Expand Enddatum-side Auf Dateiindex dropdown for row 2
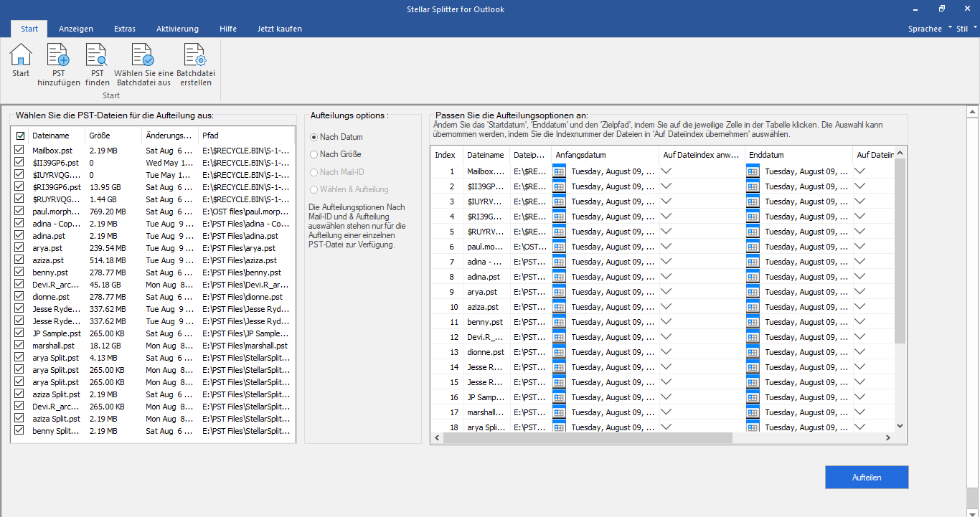The width and height of the screenshot is (980, 517). (859, 186)
